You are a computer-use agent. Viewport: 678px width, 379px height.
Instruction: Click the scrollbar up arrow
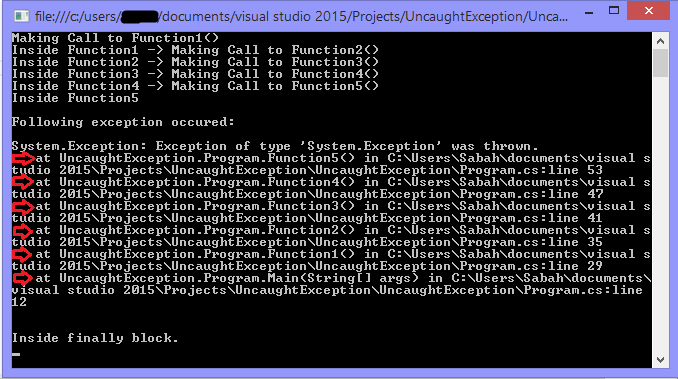[660, 41]
